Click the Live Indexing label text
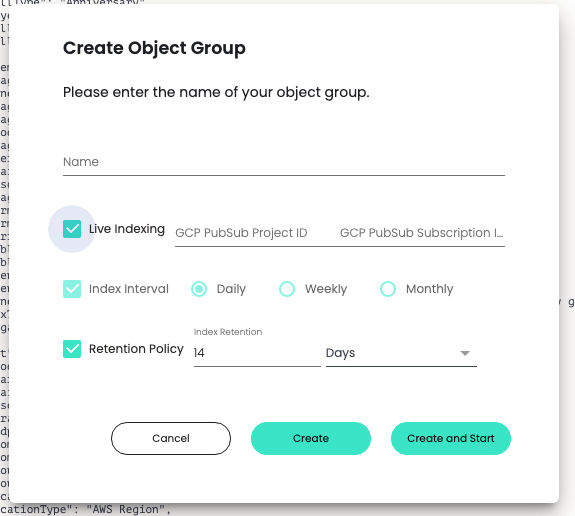 click(x=127, y=229)
